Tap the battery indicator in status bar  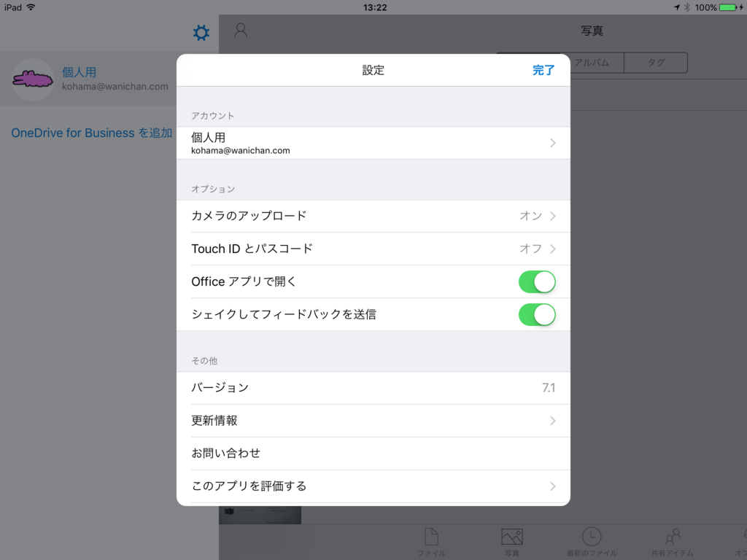point(729,7)
